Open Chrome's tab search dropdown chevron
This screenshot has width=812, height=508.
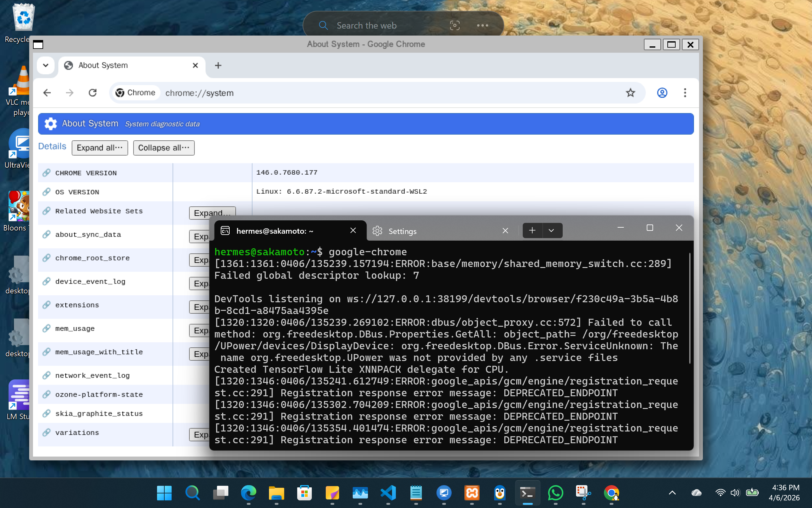coord(46,65)
